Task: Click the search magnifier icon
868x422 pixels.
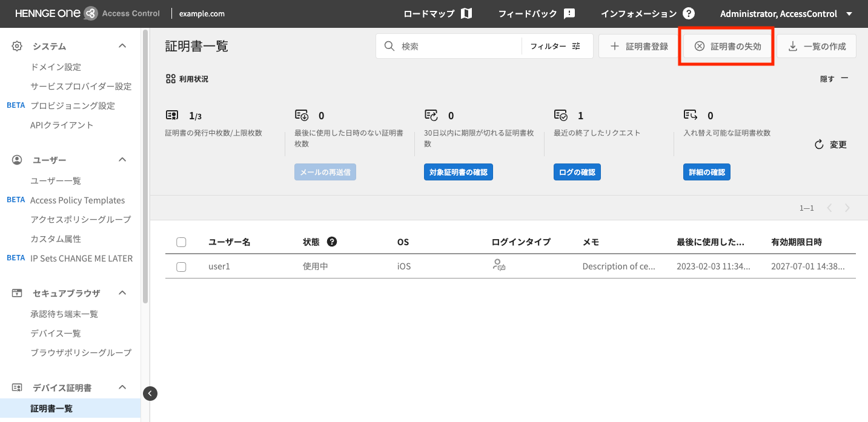Action: click(390, 46)
